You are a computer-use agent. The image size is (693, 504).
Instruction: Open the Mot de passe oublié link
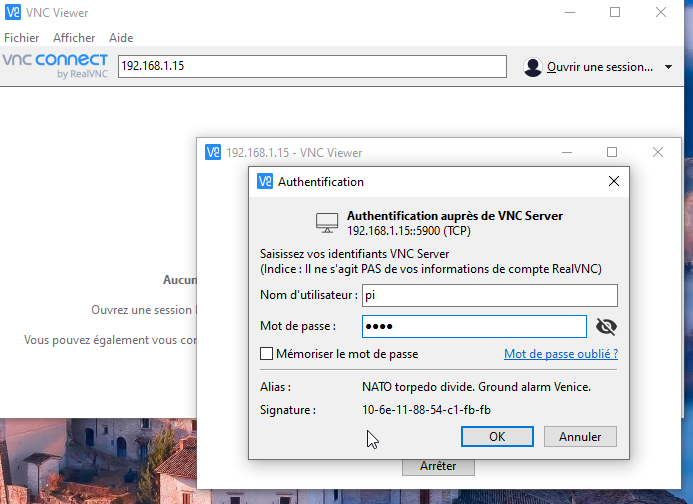pyautogui.click(x=561, y=354)
